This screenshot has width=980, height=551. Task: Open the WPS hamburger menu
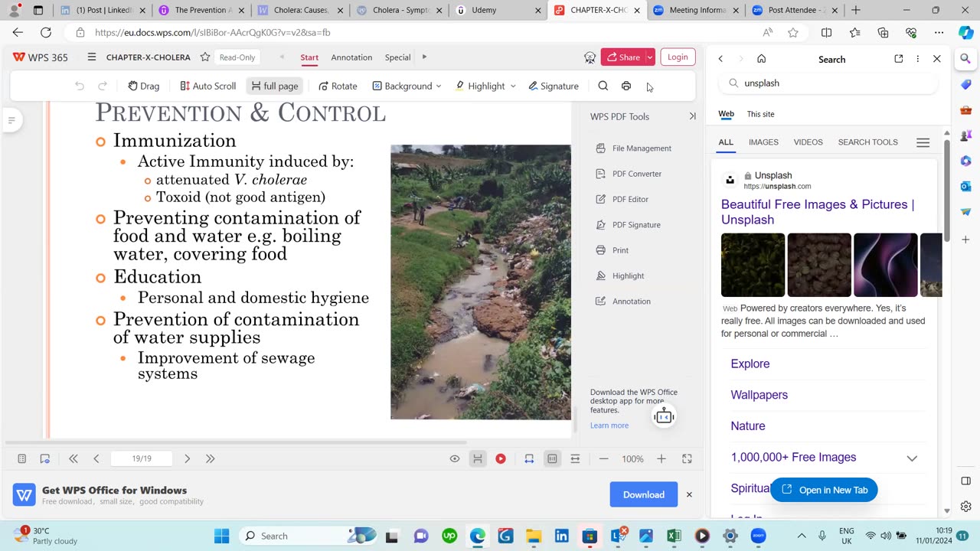click(92, 57)
